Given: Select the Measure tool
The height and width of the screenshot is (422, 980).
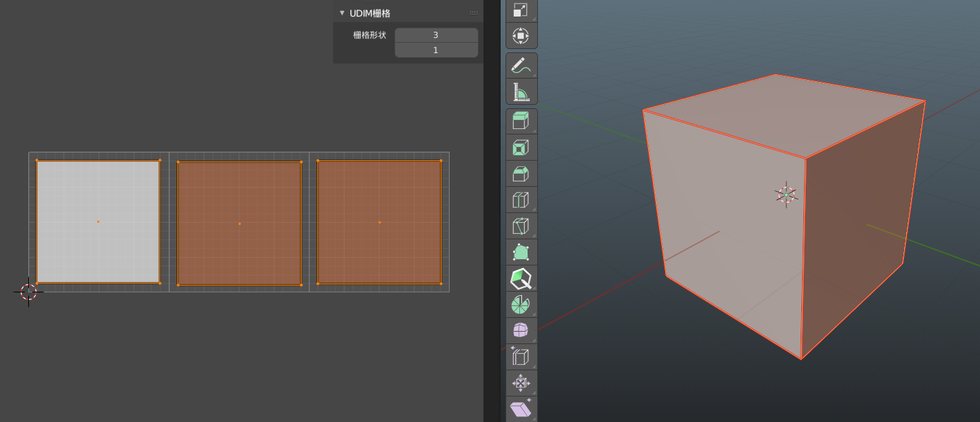Looking at the screenshot, I should click(521, 90).
